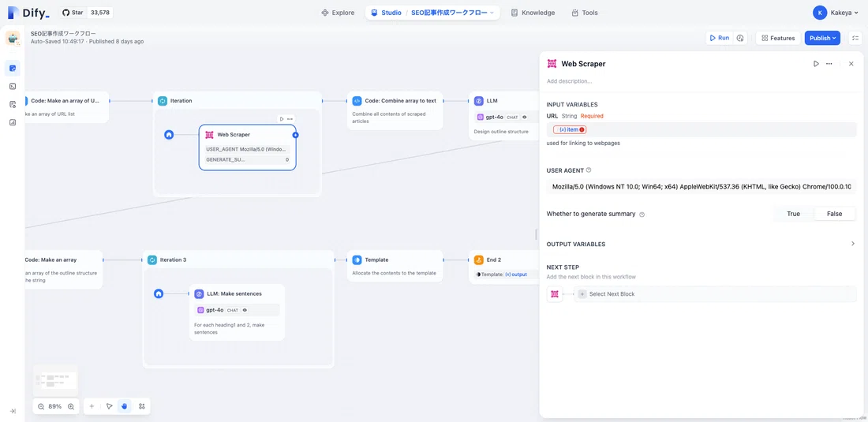Image resolution: width=868 pixels, height=422 pixels.
Task: Click the zoom in magnifier icon
Action: coord(71,406)
